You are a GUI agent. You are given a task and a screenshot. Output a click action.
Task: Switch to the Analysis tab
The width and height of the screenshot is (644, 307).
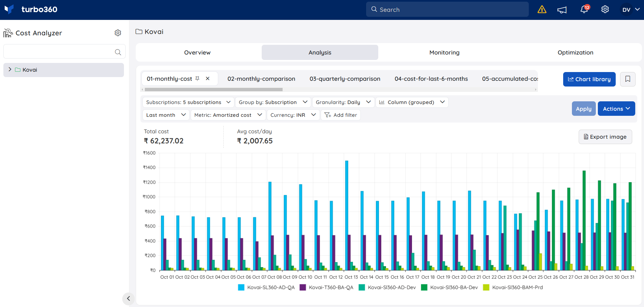[x=320, y=53]
